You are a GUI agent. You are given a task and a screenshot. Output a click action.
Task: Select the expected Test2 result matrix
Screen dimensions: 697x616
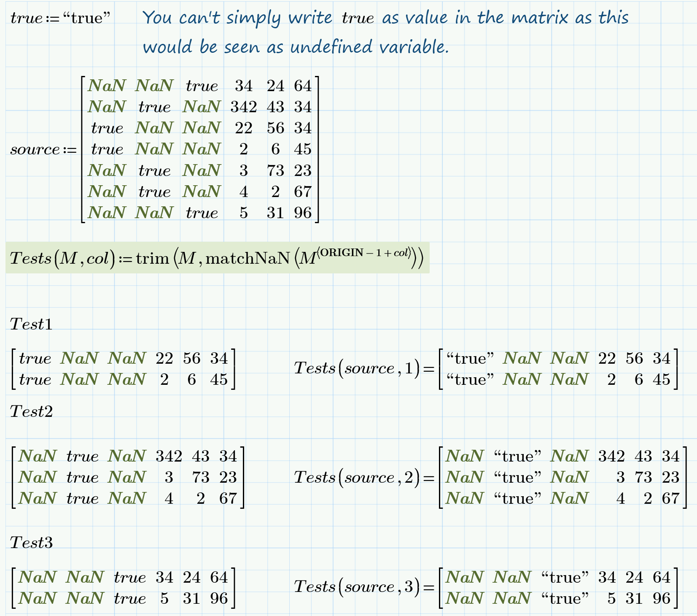[x=126, y=478]
